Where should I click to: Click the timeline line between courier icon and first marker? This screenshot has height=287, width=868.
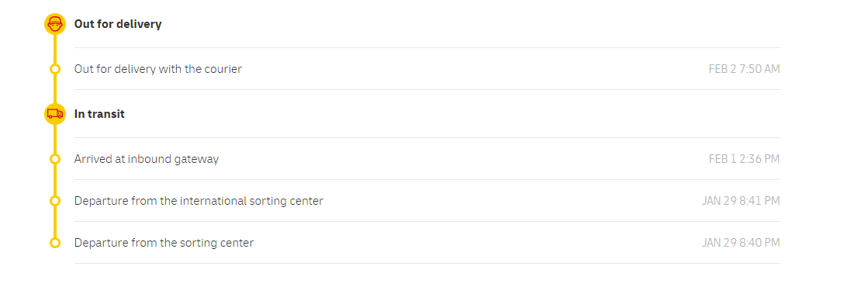tap(55, 50)
